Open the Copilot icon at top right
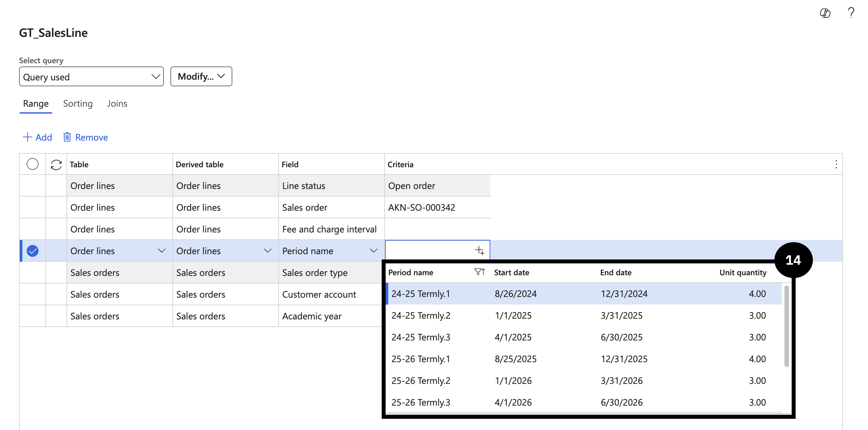The image size is (868, 430). [825, 13]
